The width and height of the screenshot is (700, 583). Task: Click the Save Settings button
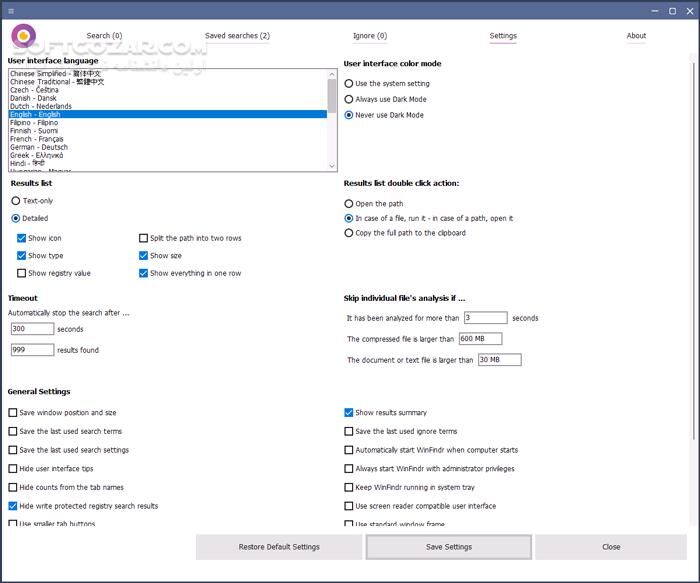[x=448, y=547]
